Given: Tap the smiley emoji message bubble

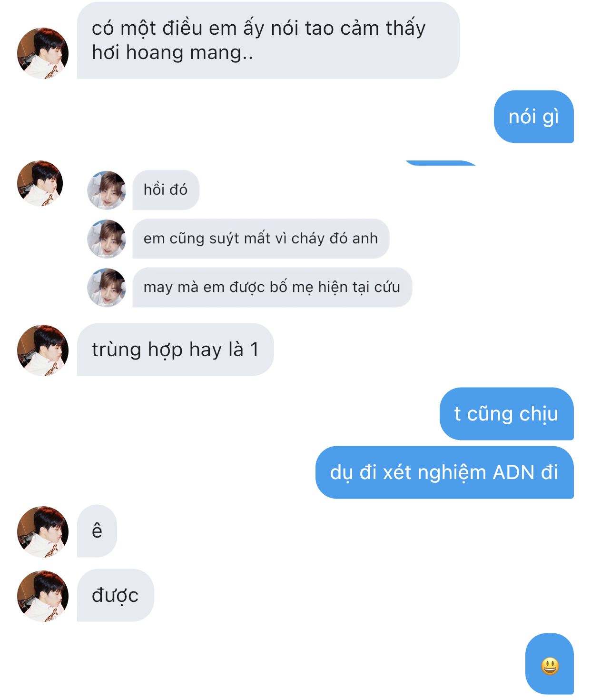Looking at the screenshot, I should pos(550,663).
